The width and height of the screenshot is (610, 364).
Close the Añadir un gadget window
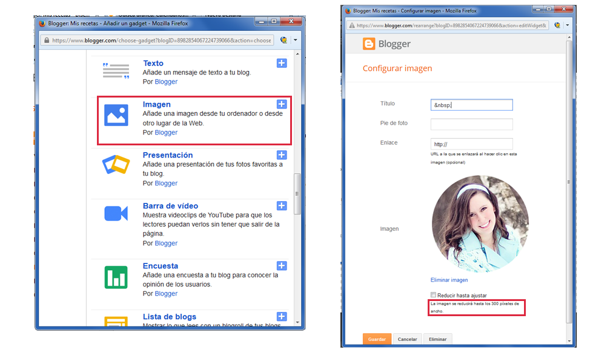click(x=291, y=21)
